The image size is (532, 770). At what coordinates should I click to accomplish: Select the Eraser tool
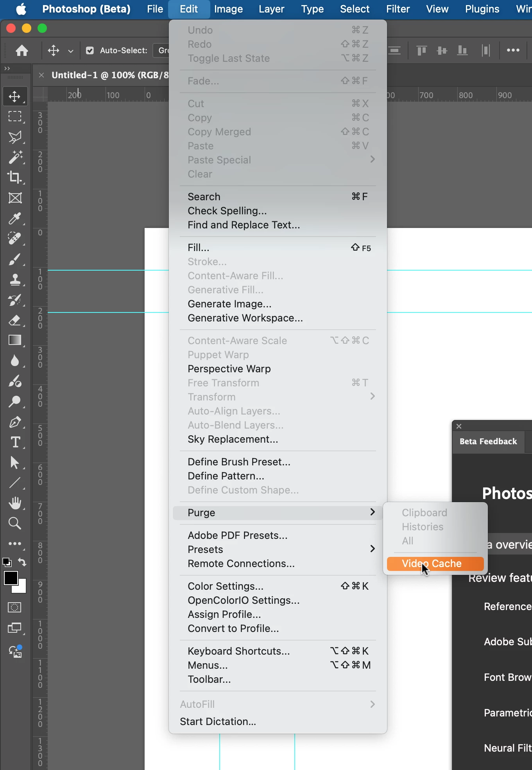pyautogui.click(x=15, y=320)
